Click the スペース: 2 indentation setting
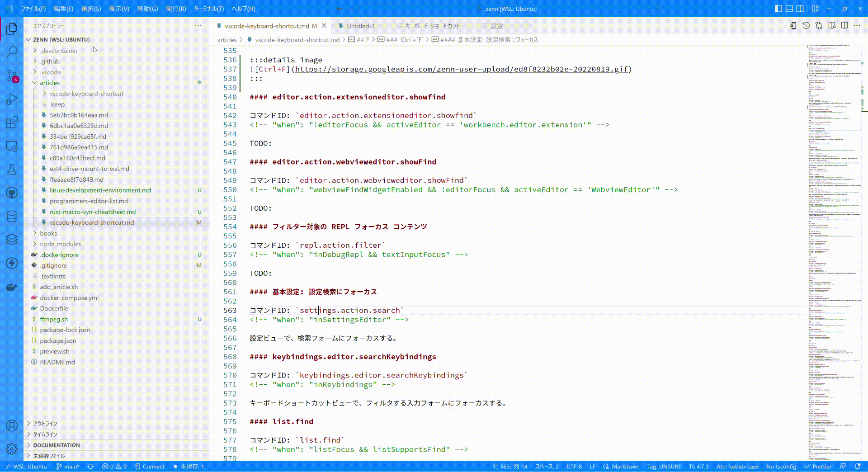This screenshot has width=868, height=472. tap(547, 467)
